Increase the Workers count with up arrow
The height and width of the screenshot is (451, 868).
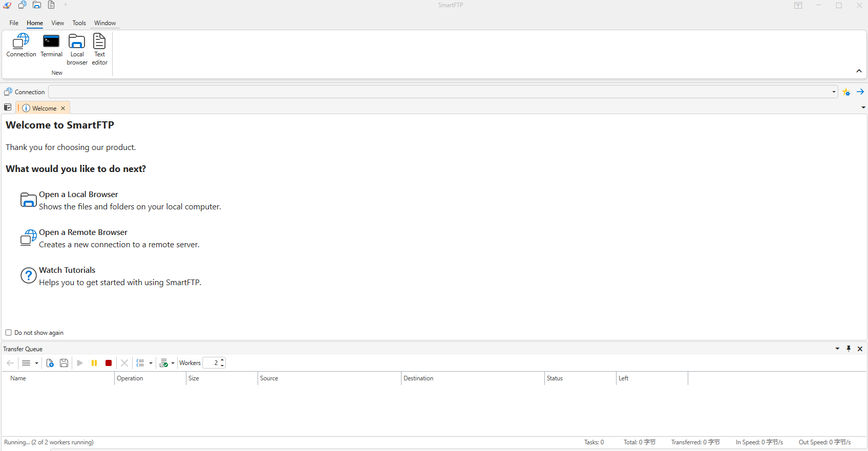(222, 360)
